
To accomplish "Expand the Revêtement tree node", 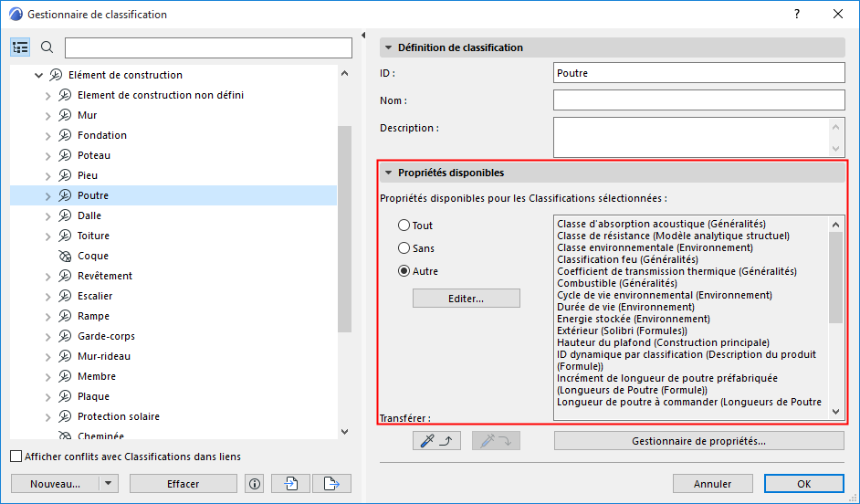I will (47, 277).
